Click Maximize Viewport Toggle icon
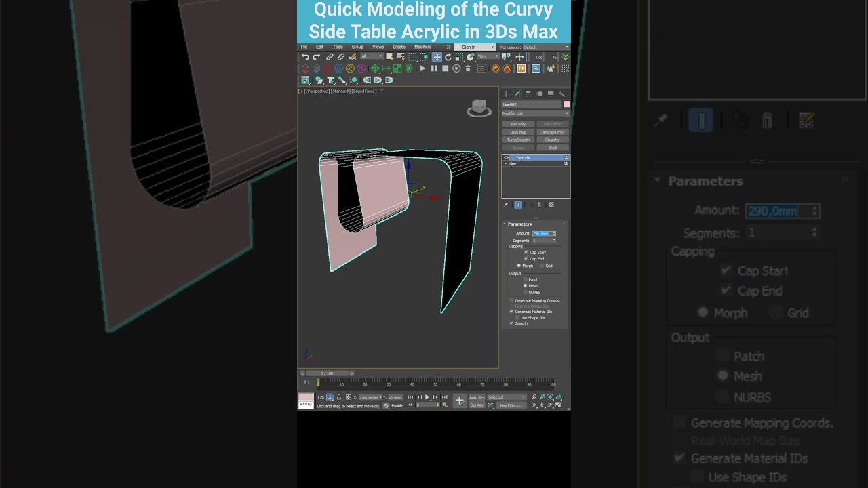The height and width of the screenshot is (488, 868). pos(558,405)
